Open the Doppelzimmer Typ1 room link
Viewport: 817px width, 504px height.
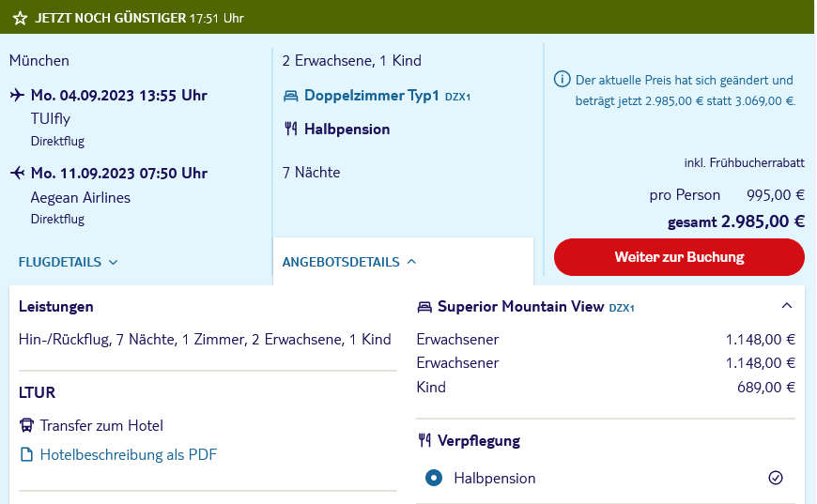[x=372, y=96]
